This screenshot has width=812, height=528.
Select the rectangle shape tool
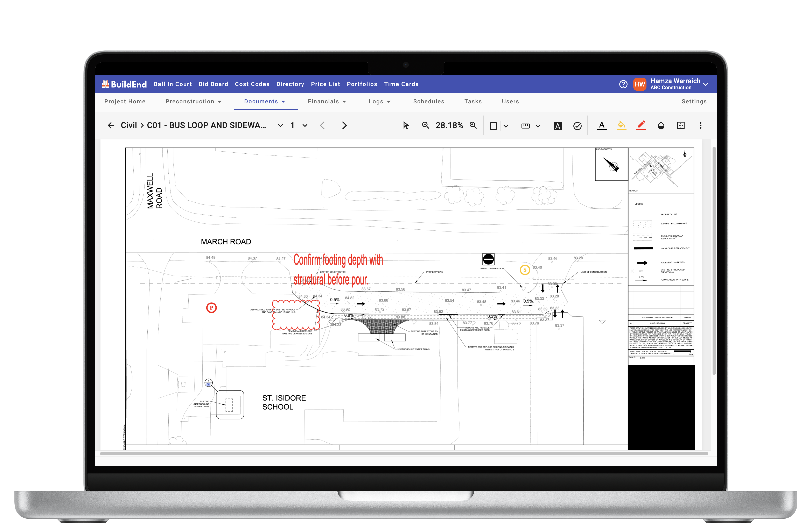click(493, 126)
